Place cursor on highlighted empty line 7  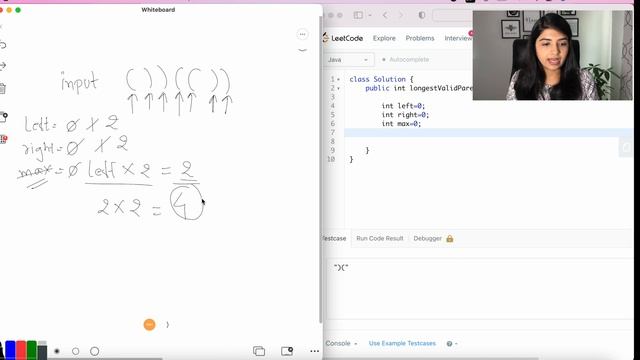coord(489,133)
